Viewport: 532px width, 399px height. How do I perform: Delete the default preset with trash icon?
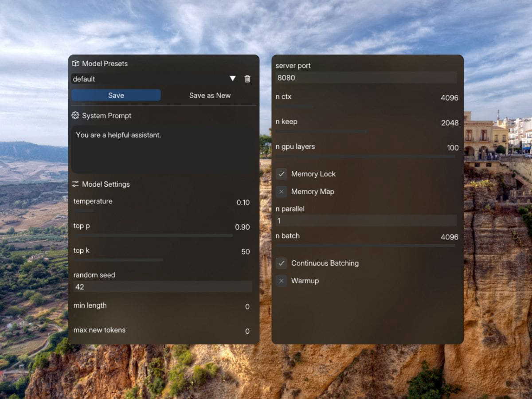[x=247, y=79]
